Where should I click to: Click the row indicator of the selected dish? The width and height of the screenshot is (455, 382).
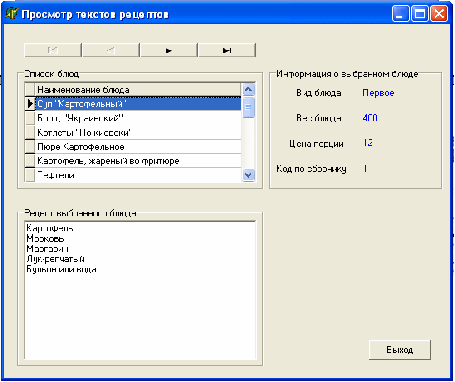tap(30, 104)
